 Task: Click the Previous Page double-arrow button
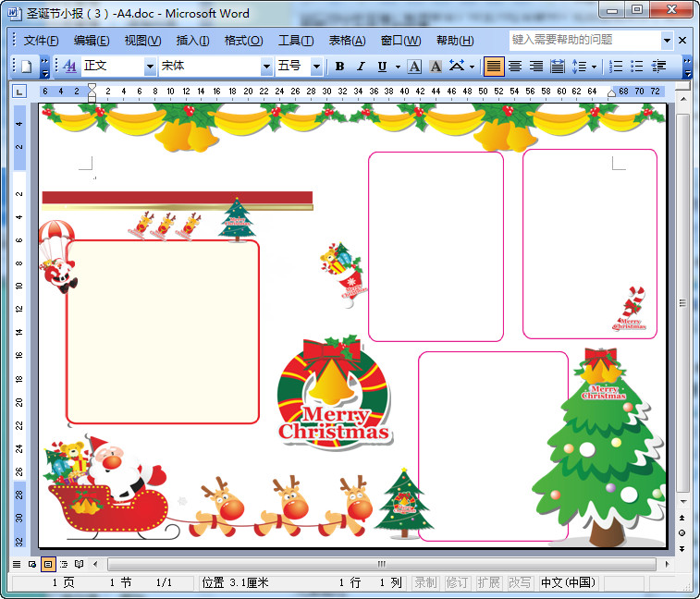pyautogui.click(x=682, y=518)
